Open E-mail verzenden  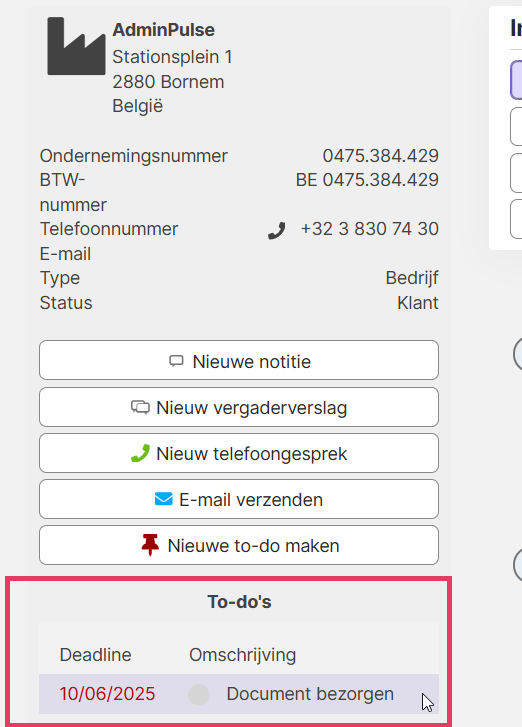(239, 499)
